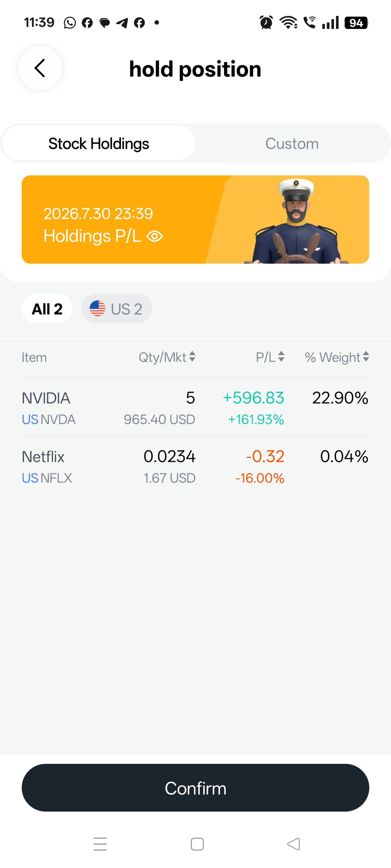
Task: Tap the Confirm button
Action: point(195,788)
